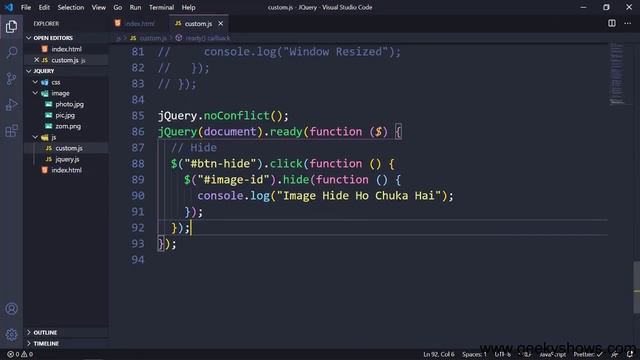
Task: Open jquery.js in the explorer tree
Action: pyautogui.click(x=66, y=159)
